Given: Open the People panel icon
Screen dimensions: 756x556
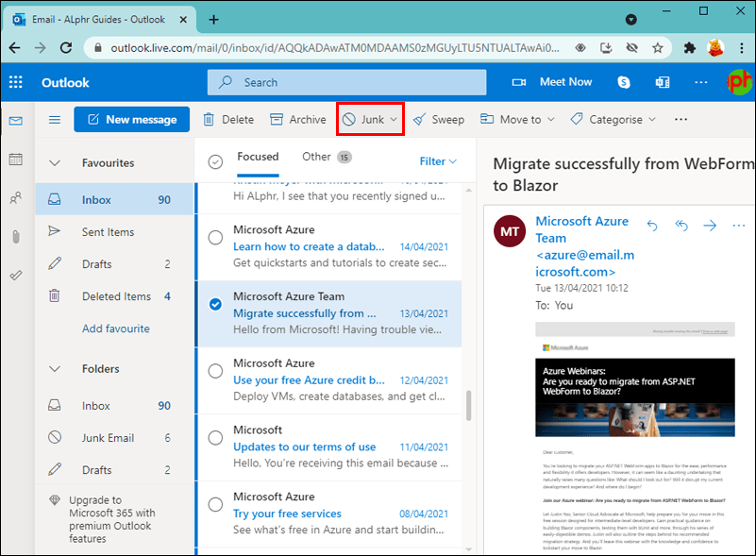Looking at the screenshot, I should [15, 196].
